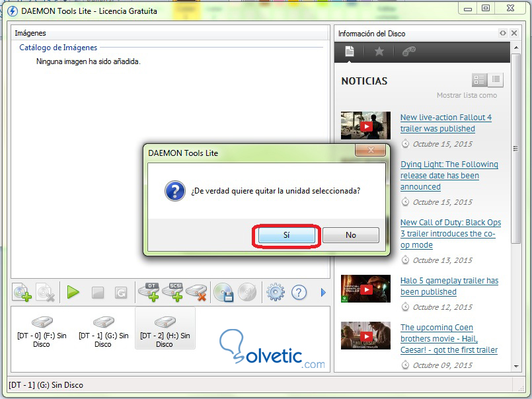Viewport: 532px width, 399px height.
Task: Open Fallout 4 trailer news link
Action: [x=446, y=123]
